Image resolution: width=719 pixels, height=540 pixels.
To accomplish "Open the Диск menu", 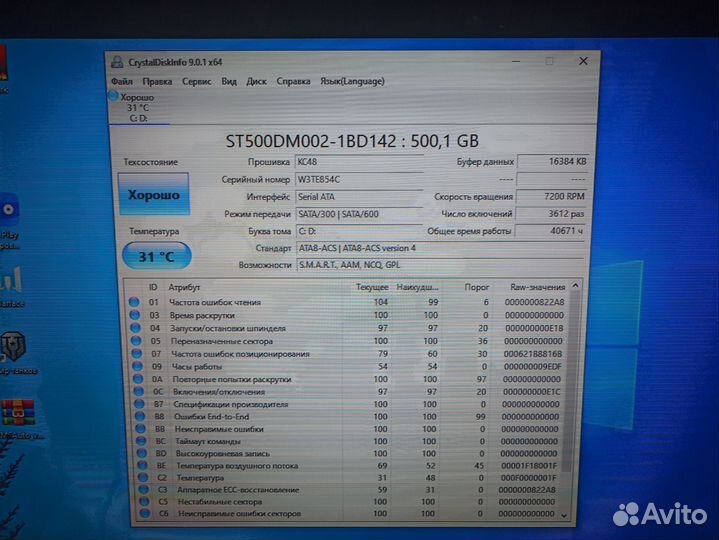I will pyautogui.click(x=256, y=82).
